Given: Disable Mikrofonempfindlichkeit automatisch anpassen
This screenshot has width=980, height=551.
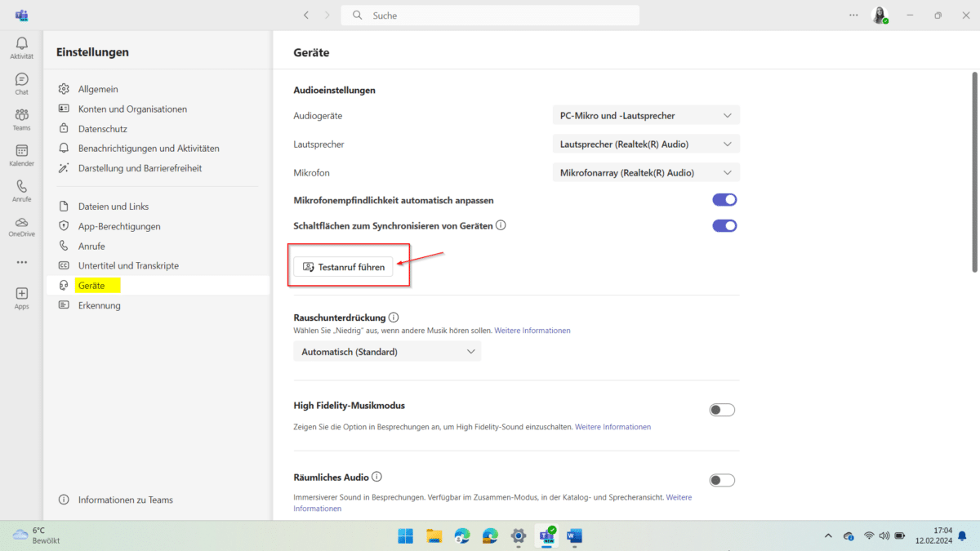Looking at the screenshot, I should 724,199.
